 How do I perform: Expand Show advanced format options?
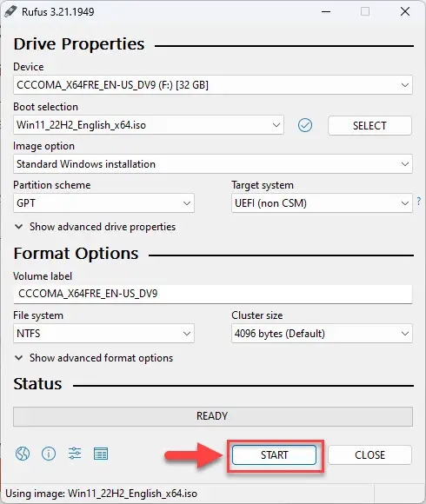pos(94,358)
